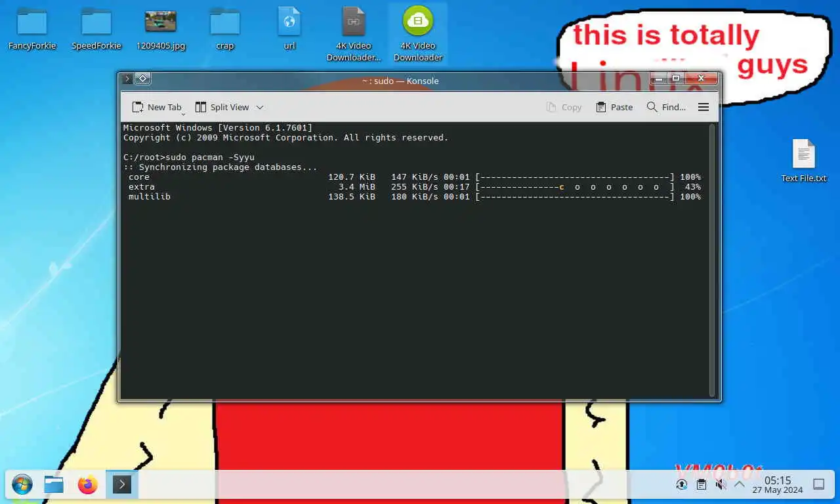This screenshot has height=504, width=840.
Task: Open the system updates tray icon
Action: pyautogui.click(x=682, y=484)
